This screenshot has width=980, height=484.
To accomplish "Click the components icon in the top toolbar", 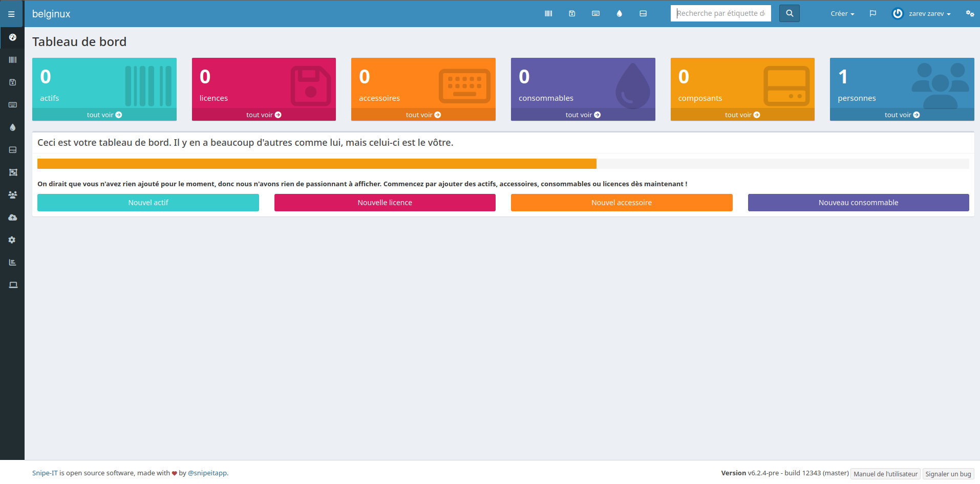I will 643,13.
